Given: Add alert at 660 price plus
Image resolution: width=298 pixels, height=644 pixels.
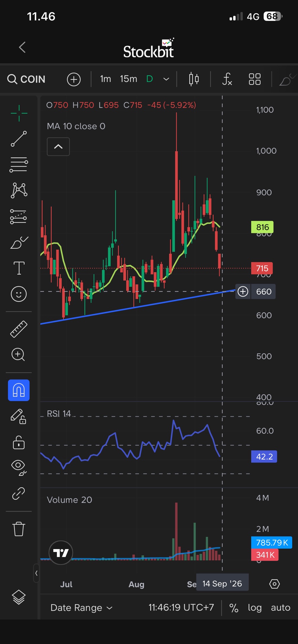Looking at the screenshot, I should [243, 291].
